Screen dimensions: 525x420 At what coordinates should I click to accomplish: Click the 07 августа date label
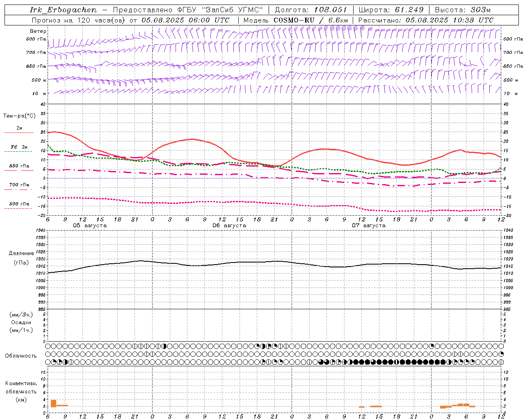(369, 226)
